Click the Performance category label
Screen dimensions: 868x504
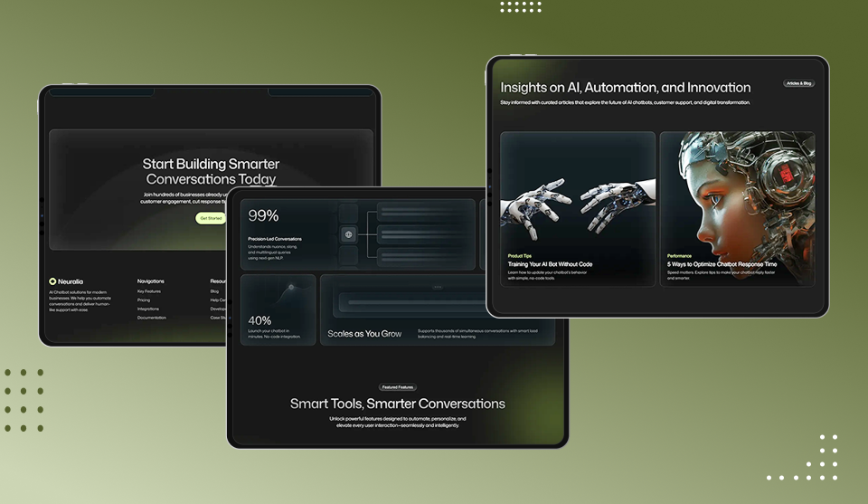pyautogui.click(x=679, y=256)
